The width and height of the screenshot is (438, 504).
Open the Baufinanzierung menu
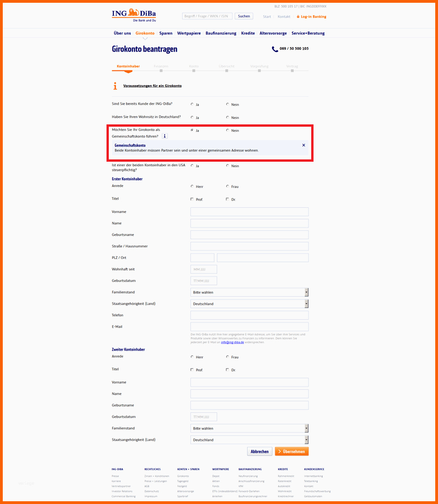(x=221, y=33)
